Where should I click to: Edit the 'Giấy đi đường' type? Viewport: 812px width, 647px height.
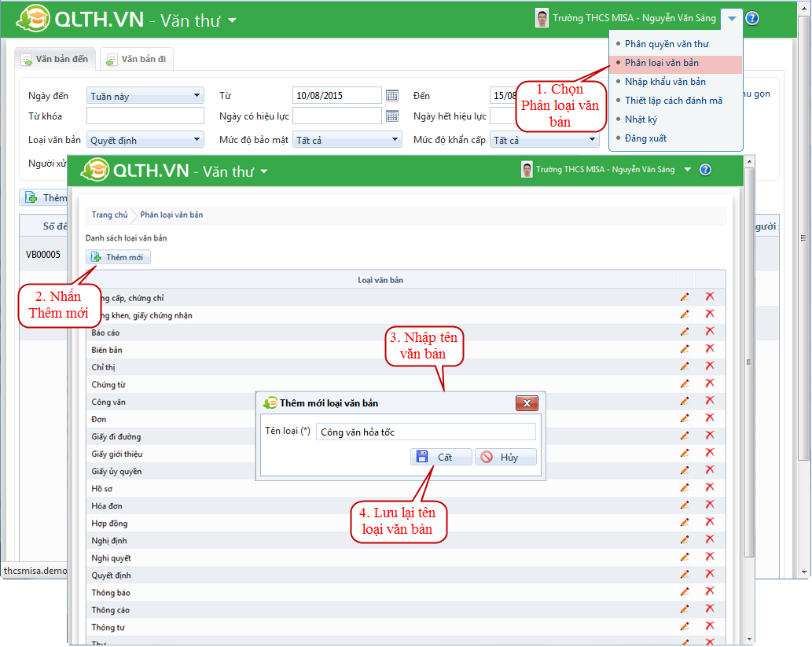(x=685, y=436)
